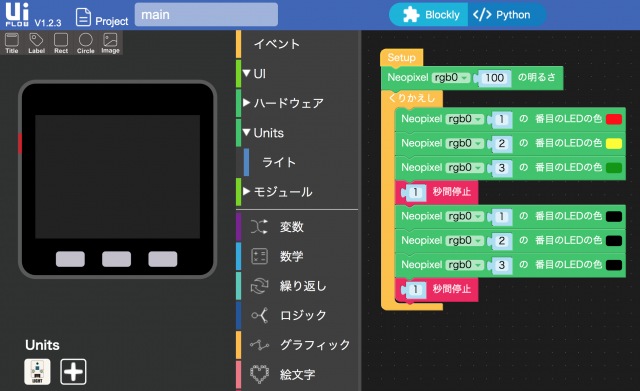Switch to the Python code view

[x=506, y=15]
